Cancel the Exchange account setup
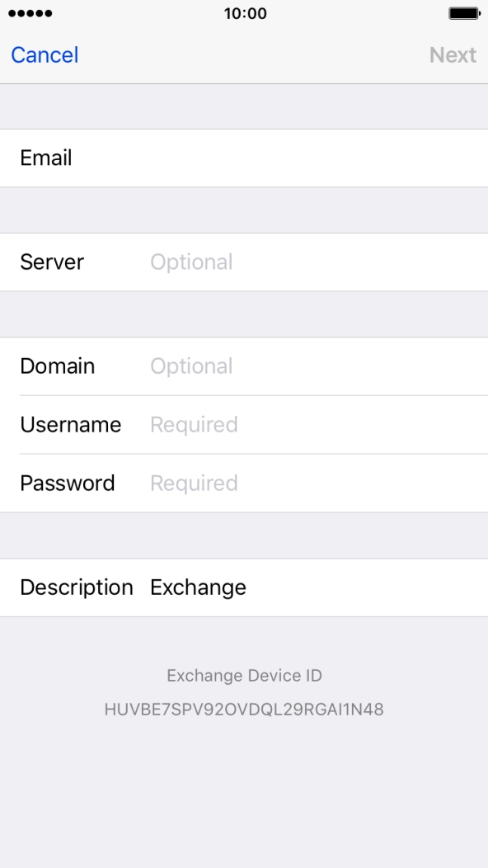Viewport: 488px width, 868px height. pos(44,54)
